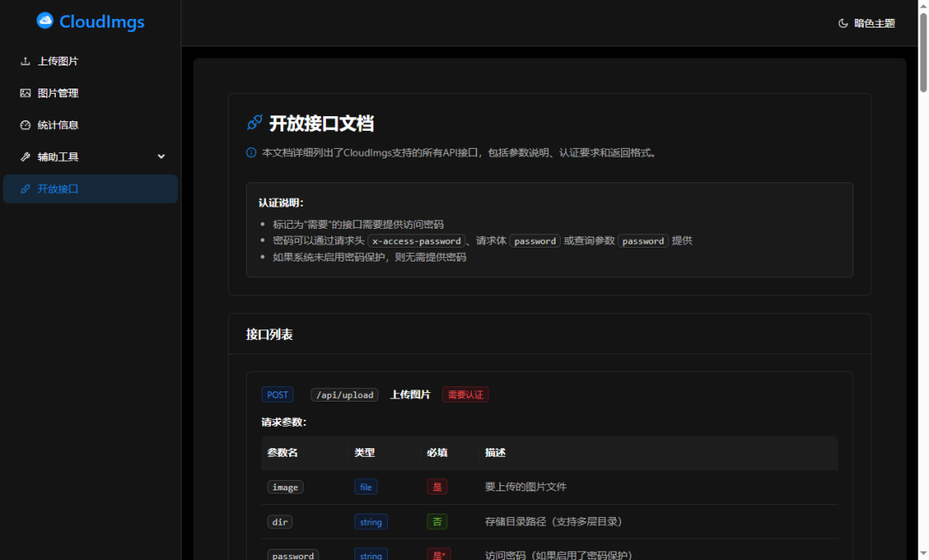This screenshot has height=560, width=929.
Task: Toggle 暗色主题 dark theme mode
Action: click(866, 23)
